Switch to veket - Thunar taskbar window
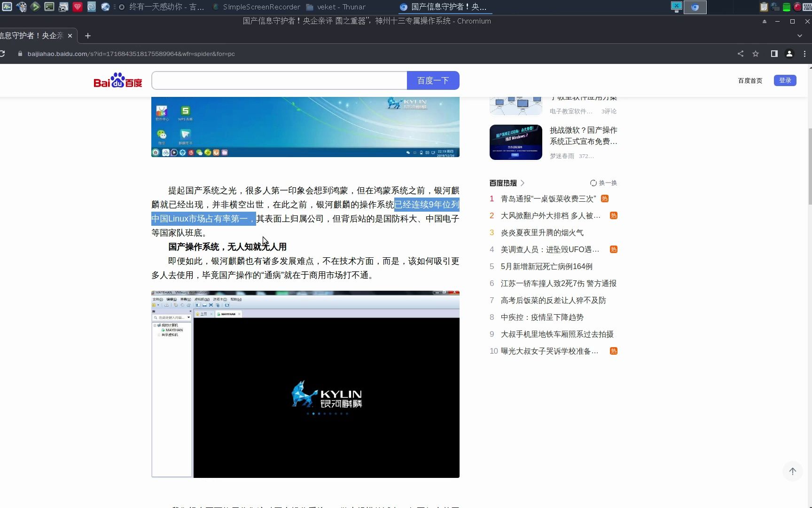The width and height of the screenshot is (812, 508). (x=336, y=7)
